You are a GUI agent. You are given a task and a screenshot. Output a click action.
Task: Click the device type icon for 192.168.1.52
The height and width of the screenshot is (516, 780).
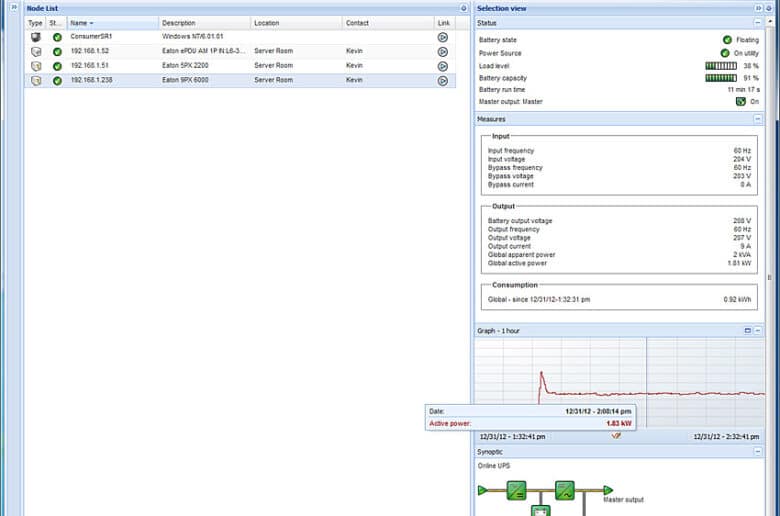[36, 52]
